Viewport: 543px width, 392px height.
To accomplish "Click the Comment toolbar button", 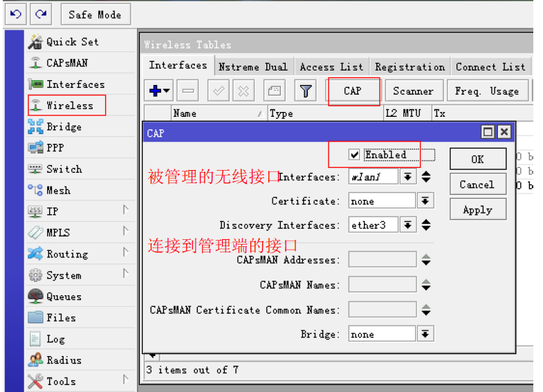I will (x=275, y=91).
